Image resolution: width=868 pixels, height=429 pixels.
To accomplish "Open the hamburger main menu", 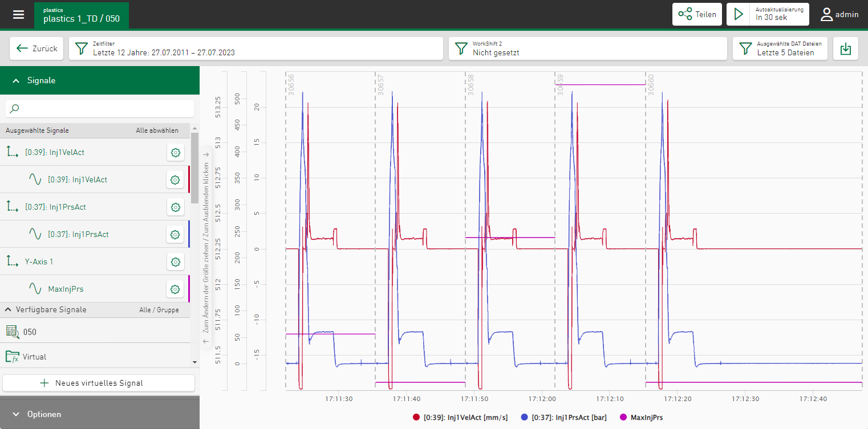I will (19, 15).
